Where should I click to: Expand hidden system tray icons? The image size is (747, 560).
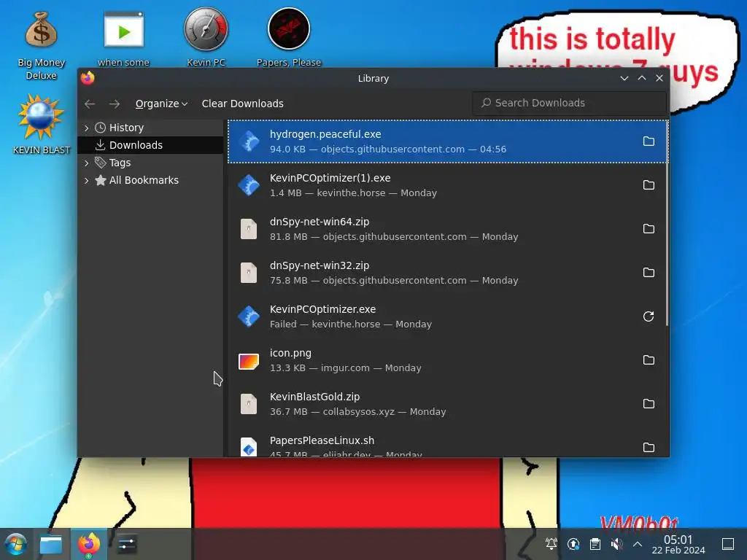[638, 544]
